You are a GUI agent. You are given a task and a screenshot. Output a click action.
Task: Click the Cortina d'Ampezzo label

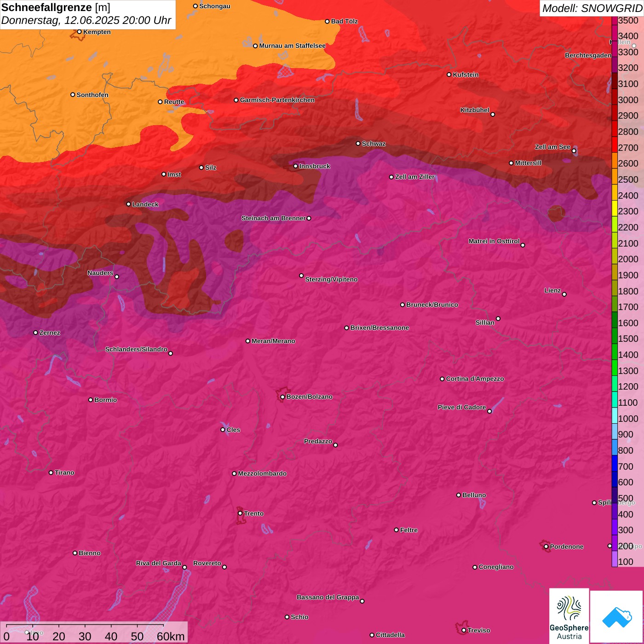(x=475, y=379)
